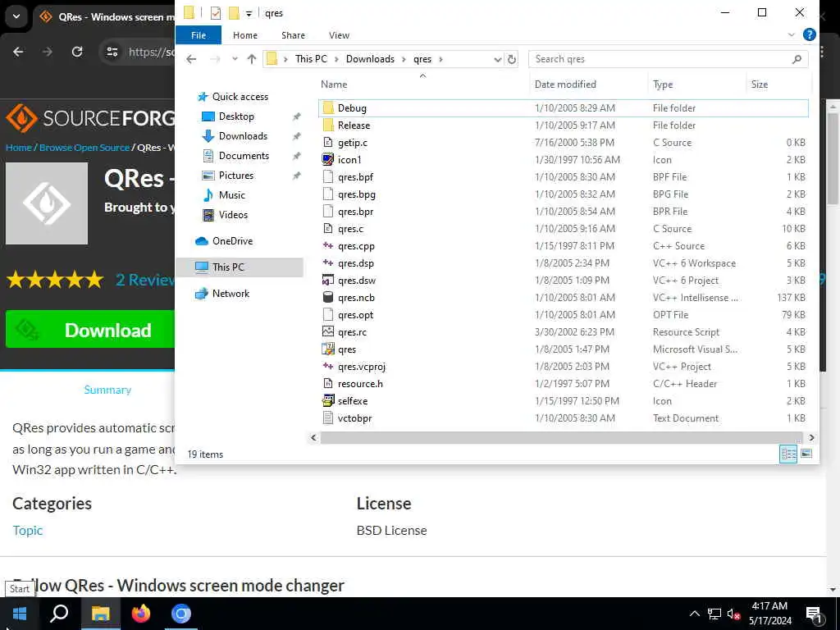The image size is (840, 630).
Task: Open the File menu tab
Action: (x=199, y=34)
